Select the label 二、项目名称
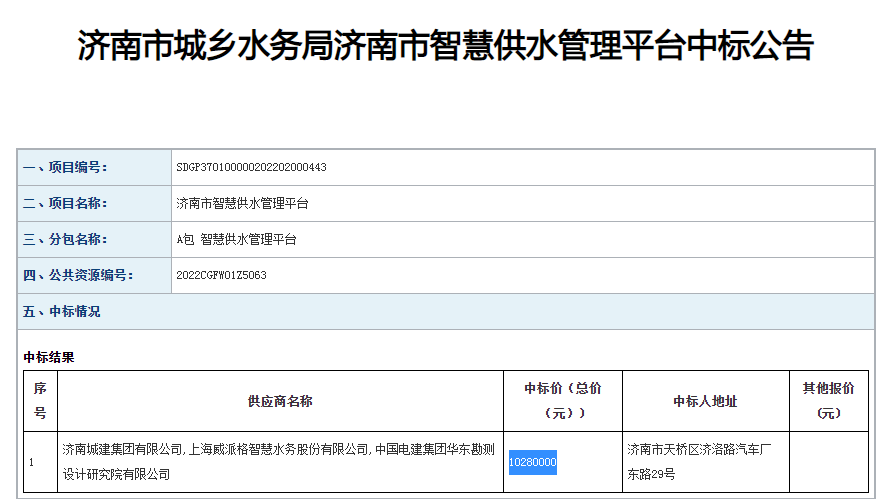The width and height of the screenshot is (890, 499). click(x=65, y=203)
